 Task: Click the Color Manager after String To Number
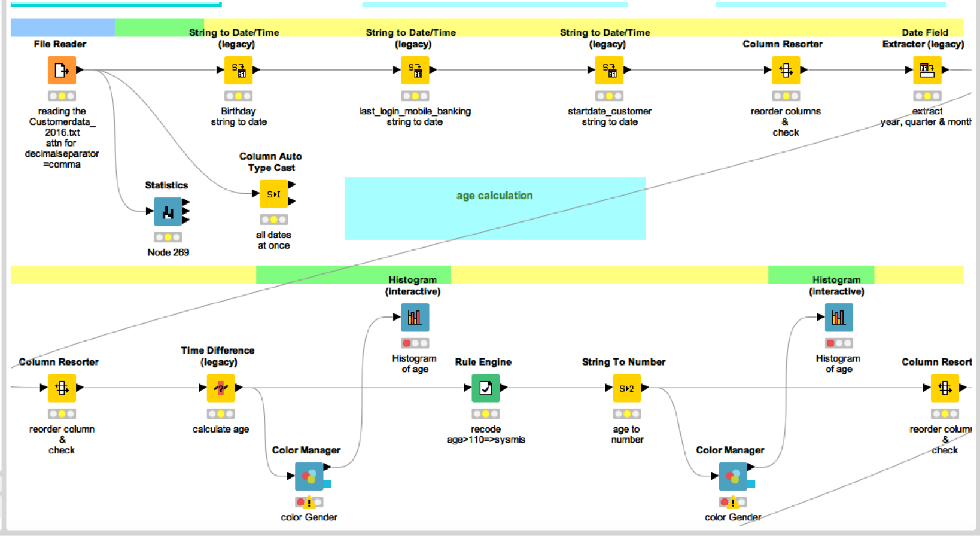click(x=733, y=477)
